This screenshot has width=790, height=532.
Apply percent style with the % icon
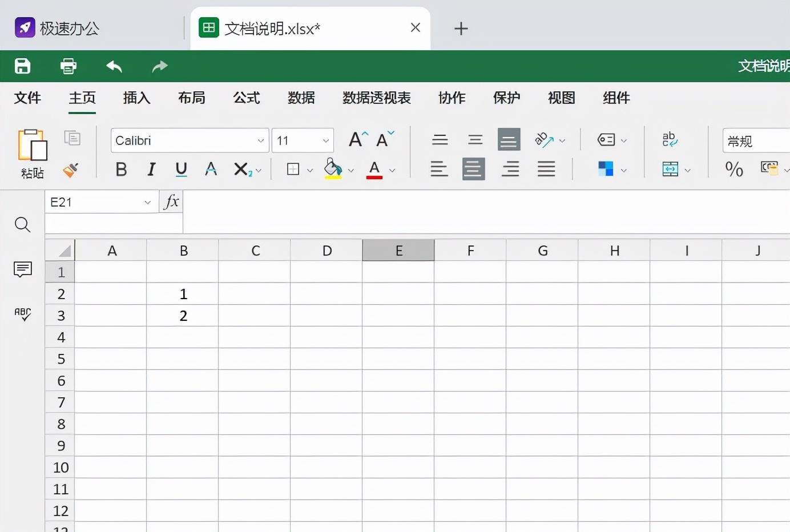coord(734,168)
